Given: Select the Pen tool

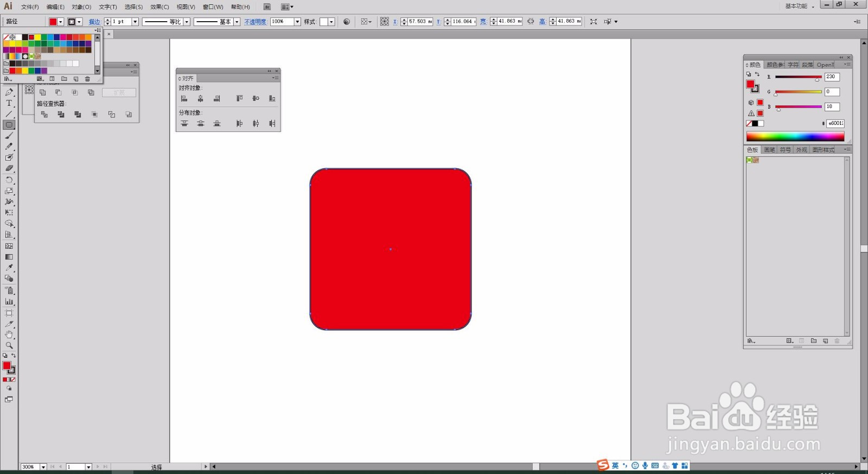Looking at the screenshot, I should tap(9, 92).
